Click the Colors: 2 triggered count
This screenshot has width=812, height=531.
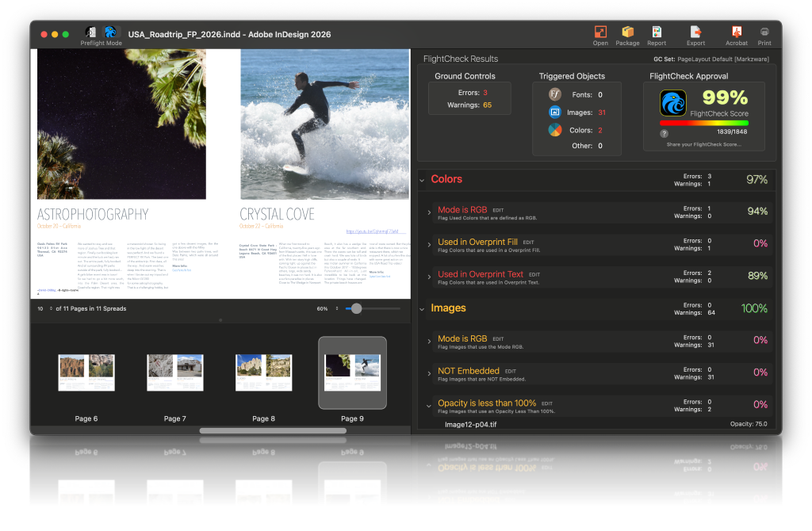click(x=600, y=131)
